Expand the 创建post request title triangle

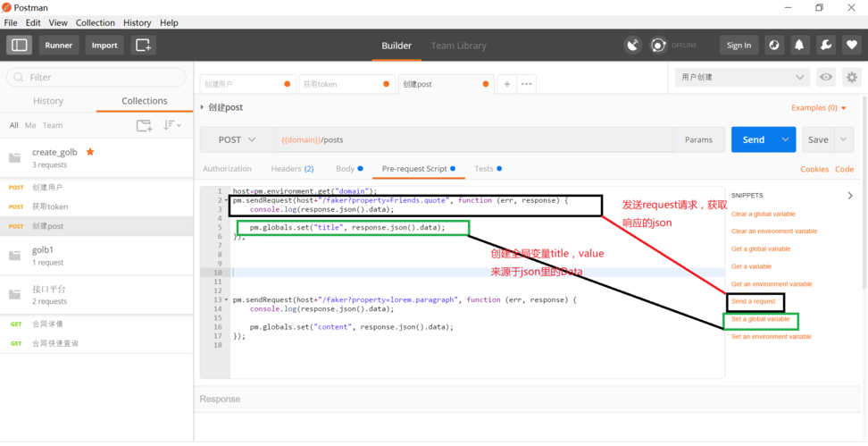pyautogui.click(x=202, y=107)
